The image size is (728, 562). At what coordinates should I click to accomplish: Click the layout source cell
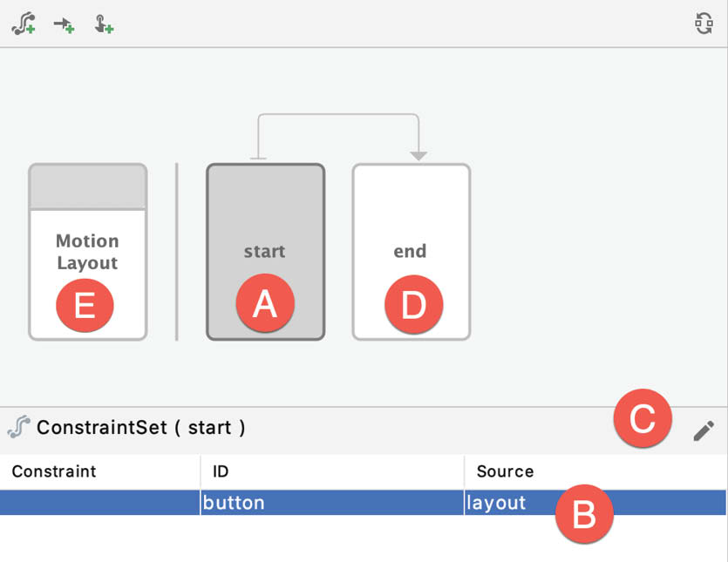(595, 503)
